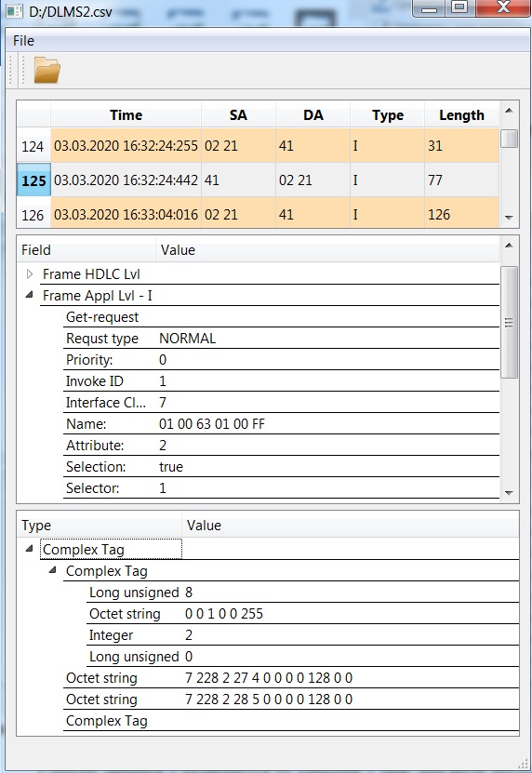Select time cell 03.03.2020 16:32:24:442
This screenshot has height=773, width=532.
pos(126,180)
